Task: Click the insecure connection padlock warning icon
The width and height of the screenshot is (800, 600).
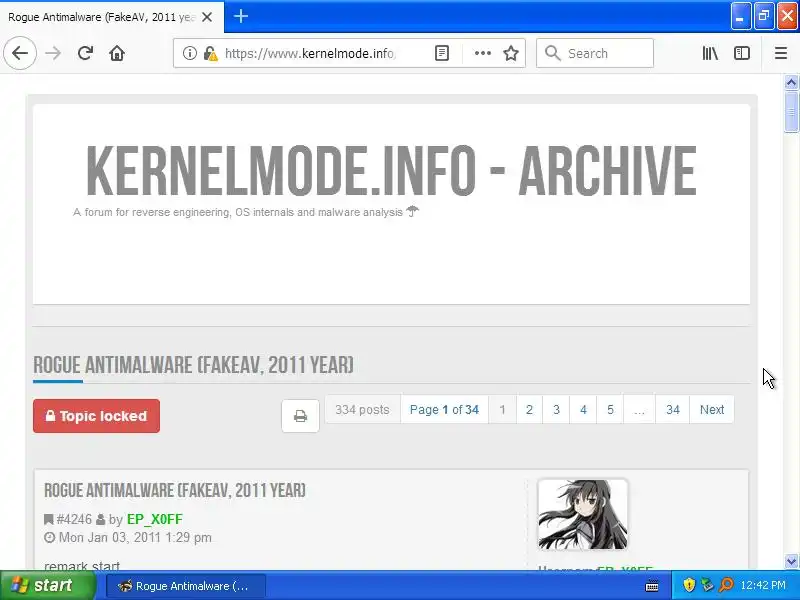Action: 210,53
